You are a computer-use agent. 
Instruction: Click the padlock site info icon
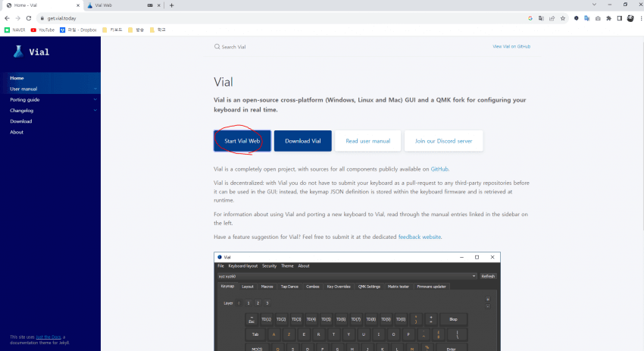click(42, 18)
